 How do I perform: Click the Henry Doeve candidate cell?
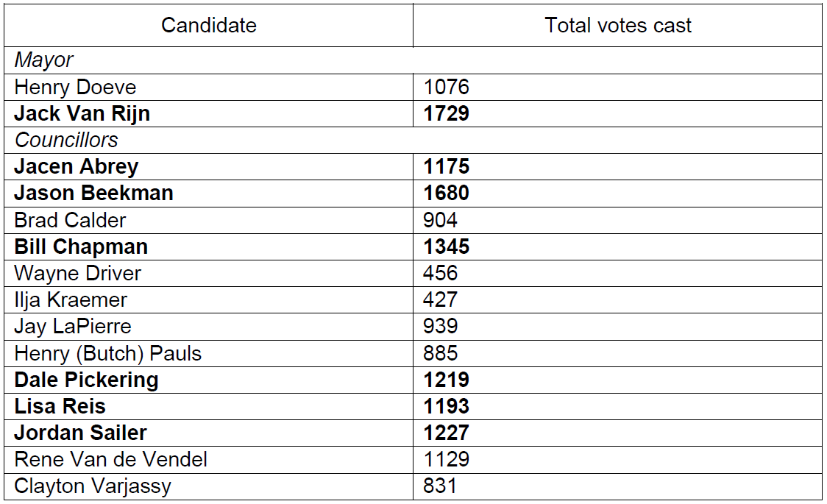[x=75, y=88]
